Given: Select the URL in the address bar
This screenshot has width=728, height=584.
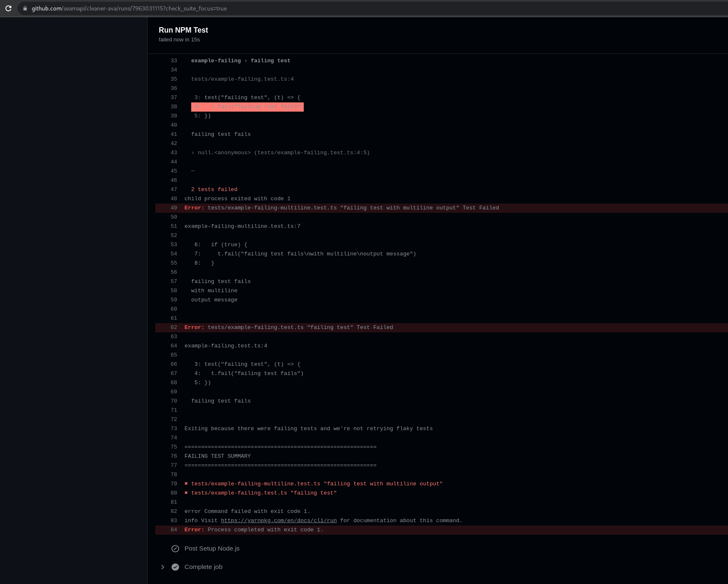Looking at the screenshot, I should (x=129, y=8).
